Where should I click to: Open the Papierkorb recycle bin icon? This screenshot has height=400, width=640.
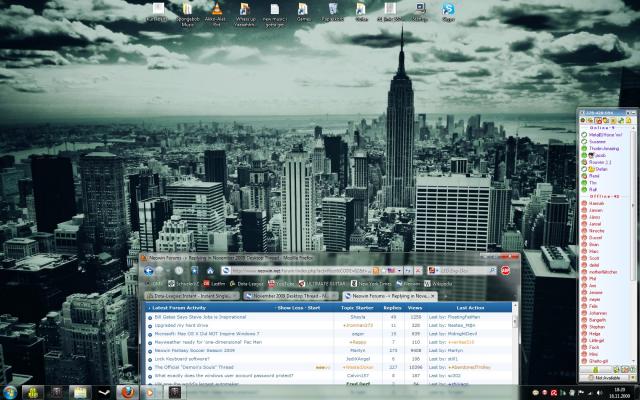(333, 11)
